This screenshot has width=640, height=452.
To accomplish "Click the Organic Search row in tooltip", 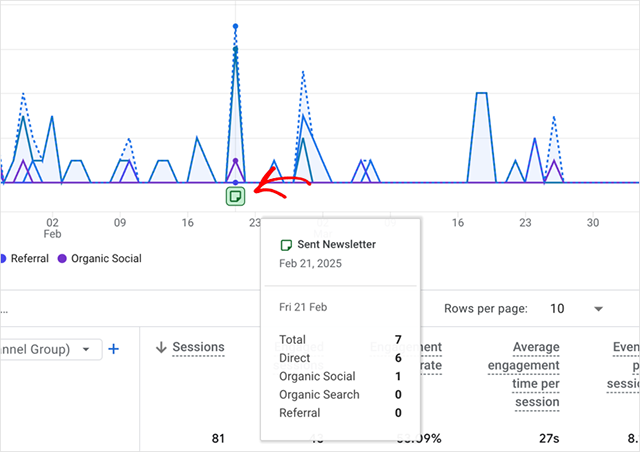I will coord(340,394).
